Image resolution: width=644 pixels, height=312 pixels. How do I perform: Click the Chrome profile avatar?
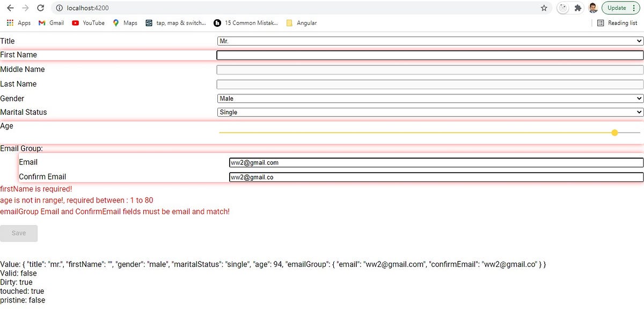[592, 8]
